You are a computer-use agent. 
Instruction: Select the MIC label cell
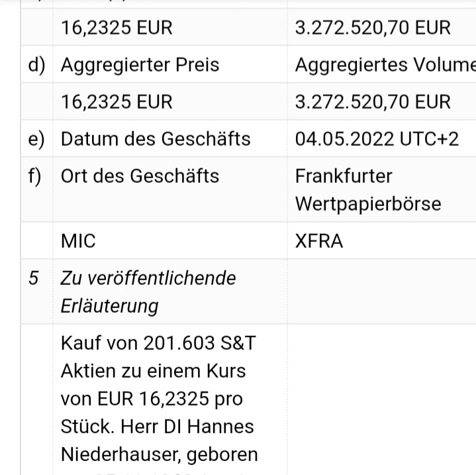[78, 241]
